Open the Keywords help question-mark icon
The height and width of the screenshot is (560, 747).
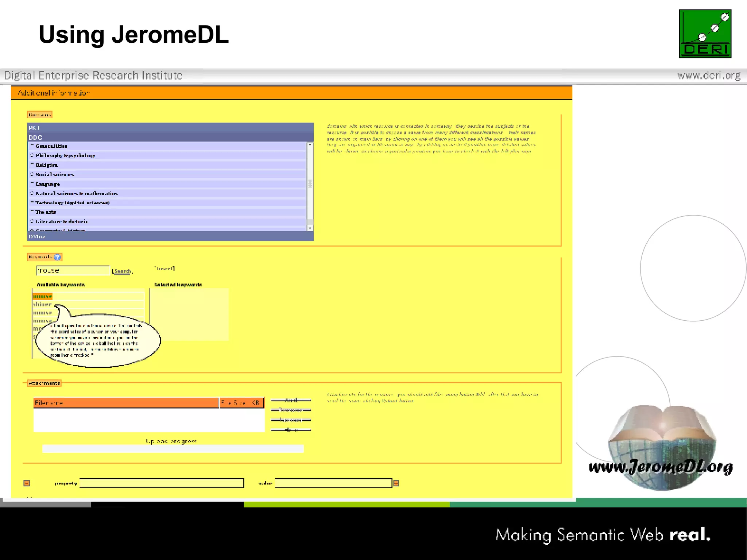pos(57,257)
